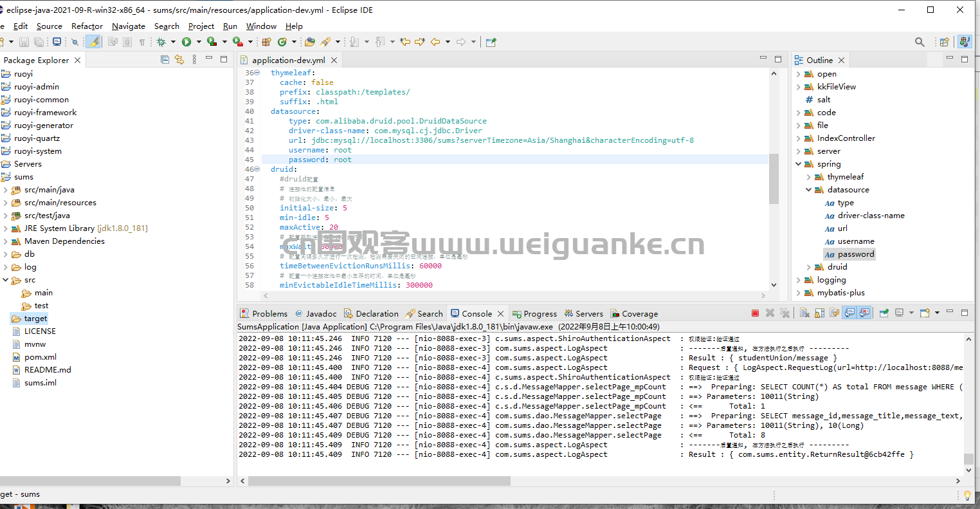Start debugging with the bug icon
The width and height of the screenshot is (980, 509).
(x=161, y=42)
